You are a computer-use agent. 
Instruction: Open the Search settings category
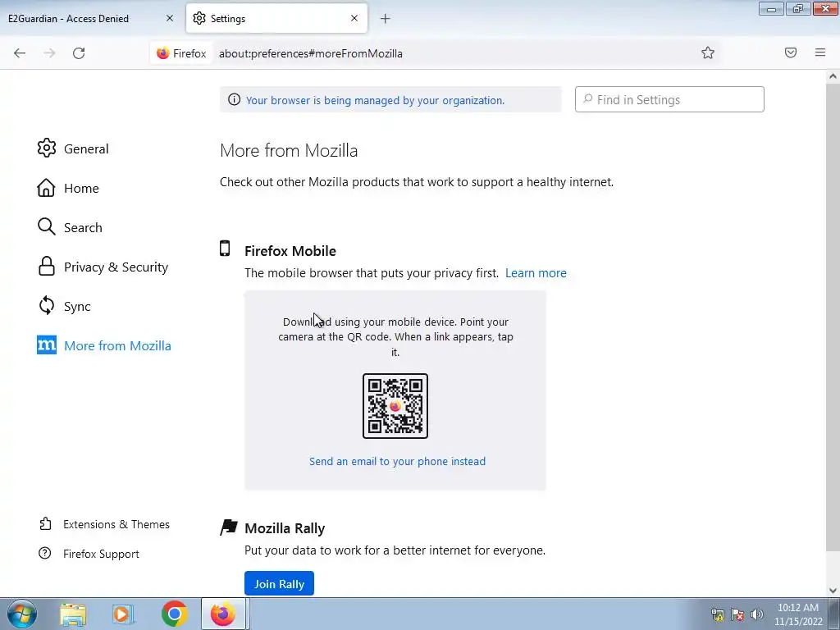tap(71, 227)
